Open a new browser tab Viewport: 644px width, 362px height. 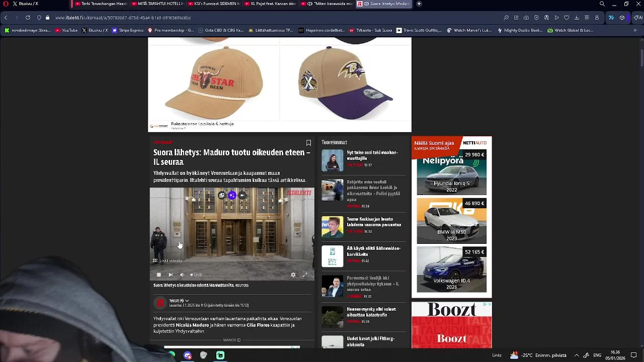[419, 4]
